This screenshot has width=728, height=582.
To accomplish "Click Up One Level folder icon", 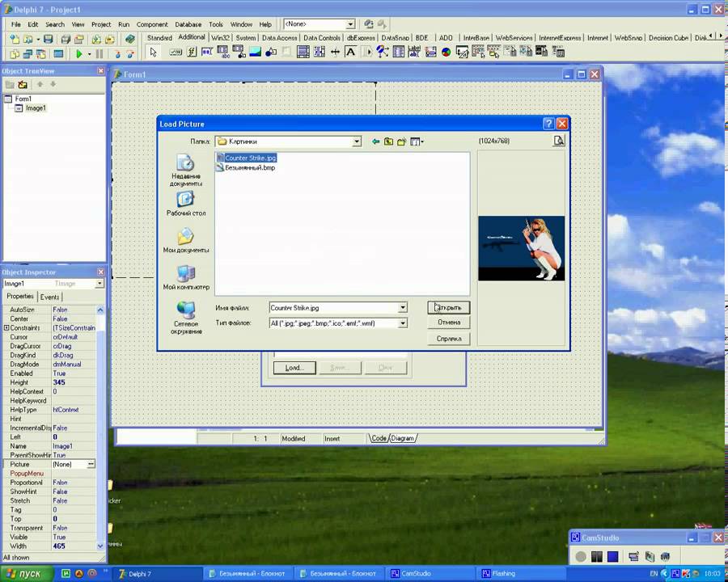I will click(x=388, y=141).
